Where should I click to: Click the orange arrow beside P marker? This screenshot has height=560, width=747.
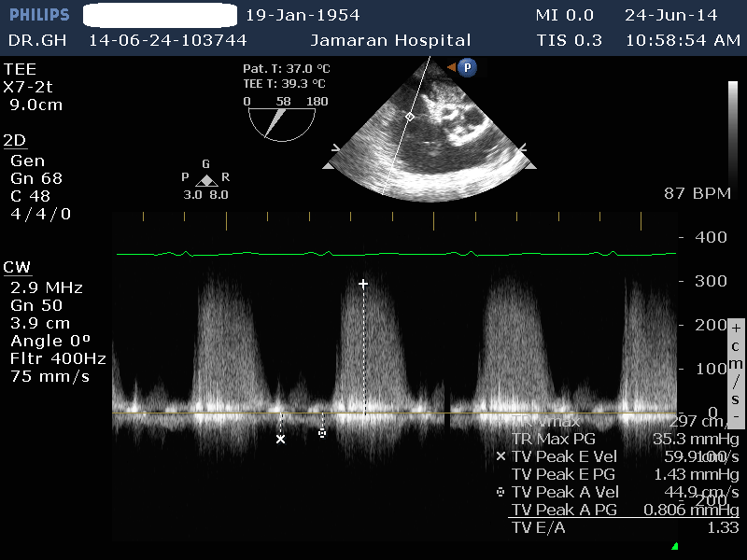click(451, 67)
